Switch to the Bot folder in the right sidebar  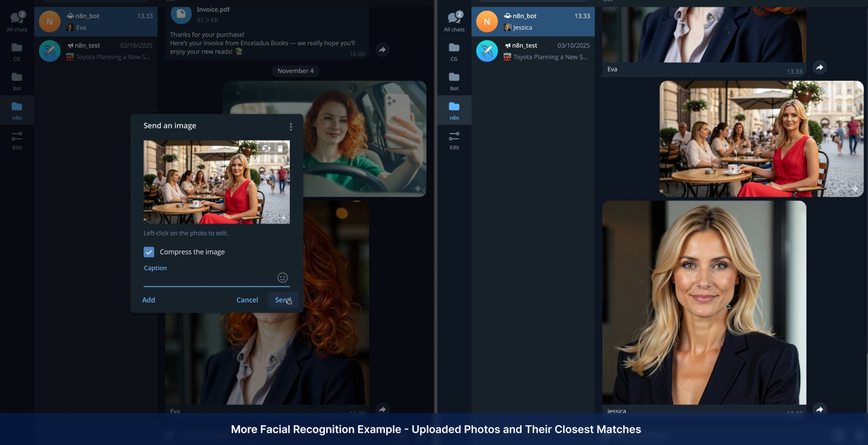coord(454,81)
